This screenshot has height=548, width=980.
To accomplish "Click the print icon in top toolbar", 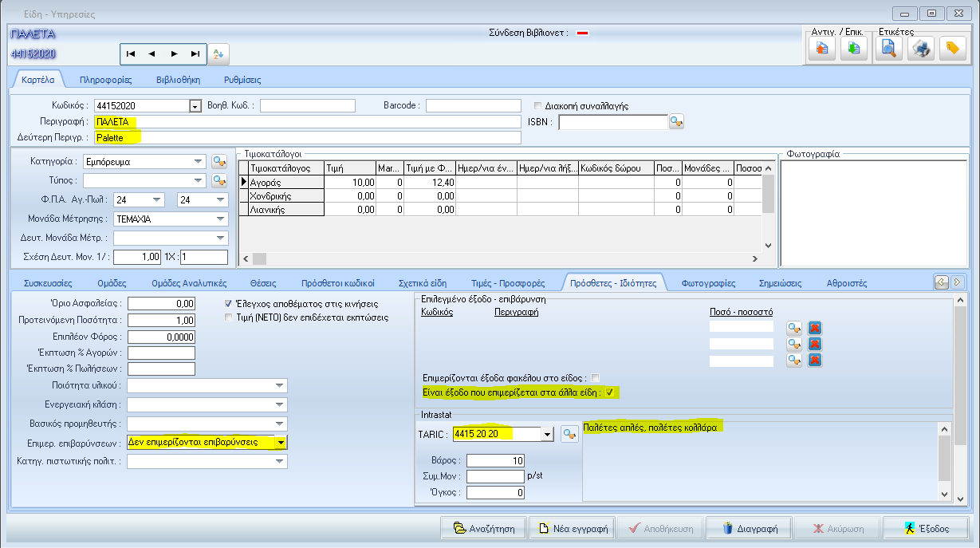I will click(921, 49).
